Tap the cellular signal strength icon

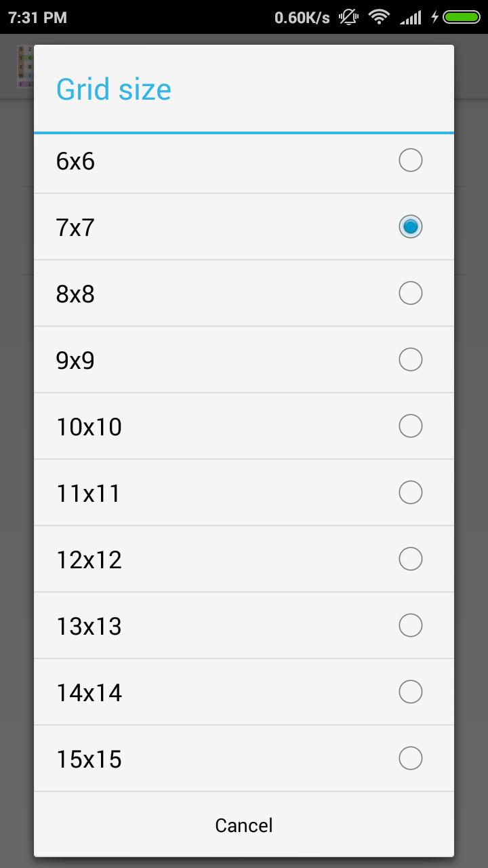click(x=410, y=18)
